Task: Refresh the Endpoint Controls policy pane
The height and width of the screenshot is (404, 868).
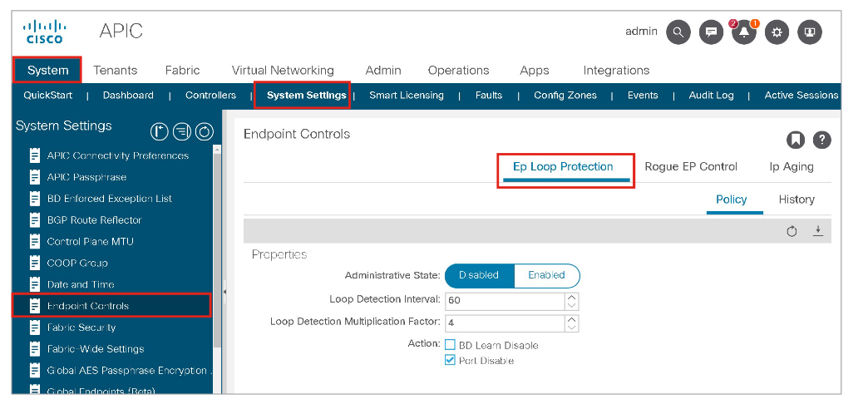Action: tap(792, 231)
